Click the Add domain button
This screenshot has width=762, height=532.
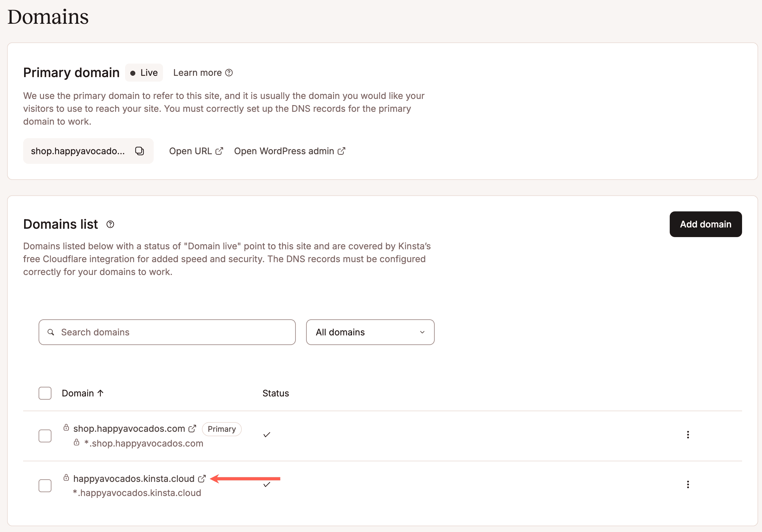pyautogui.click(x=706, y=224)
